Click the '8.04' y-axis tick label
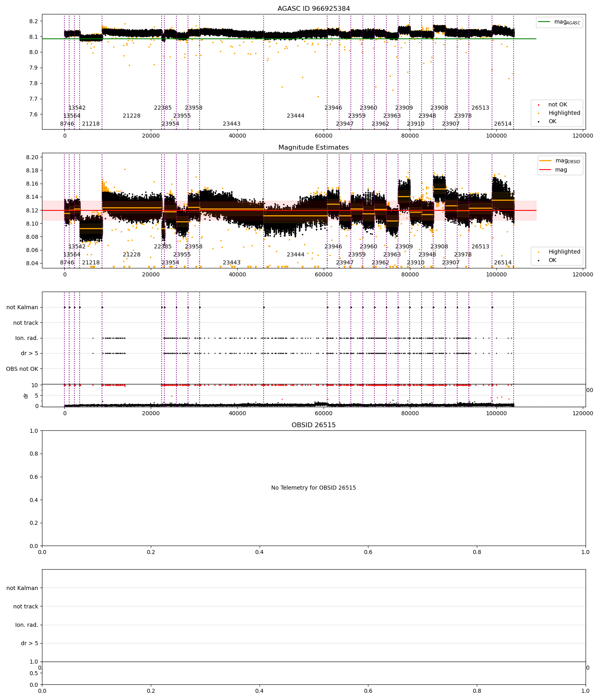 point(33,263)
